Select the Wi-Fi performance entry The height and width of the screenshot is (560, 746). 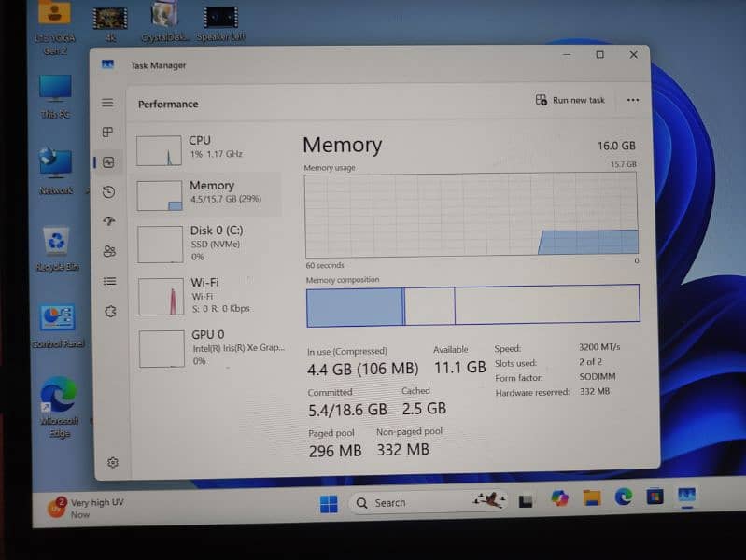click(209, 296)
